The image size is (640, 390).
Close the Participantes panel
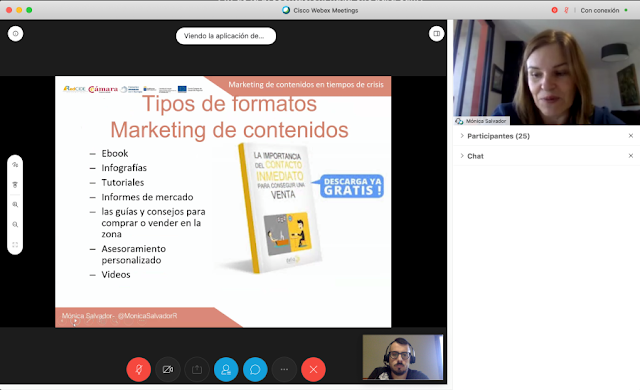point(631,136)
